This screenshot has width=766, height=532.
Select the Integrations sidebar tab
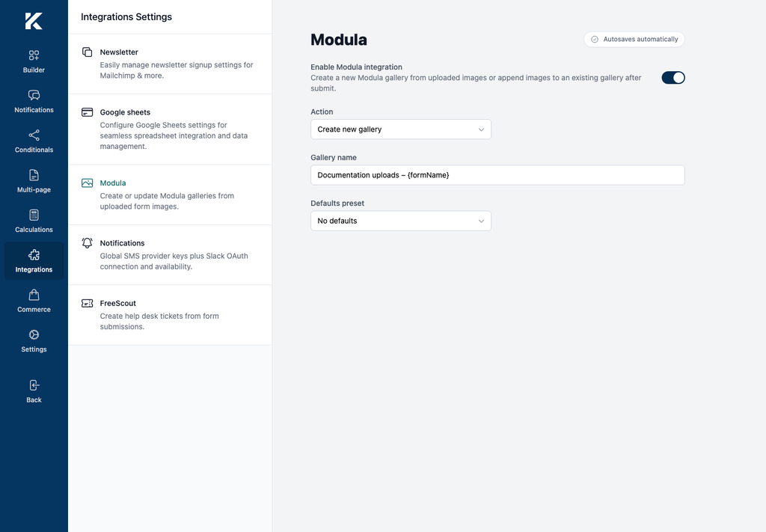click(x=34, y=261)
